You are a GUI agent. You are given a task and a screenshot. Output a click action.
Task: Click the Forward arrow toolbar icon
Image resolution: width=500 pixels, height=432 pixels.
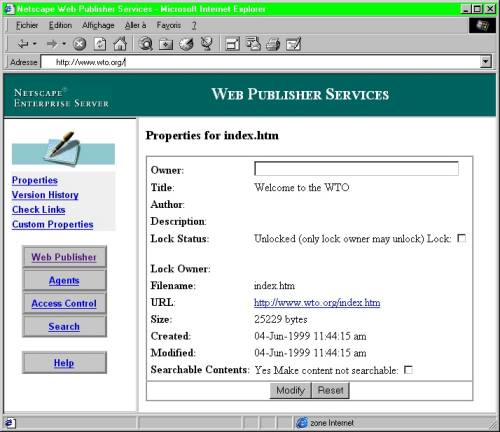52,44
